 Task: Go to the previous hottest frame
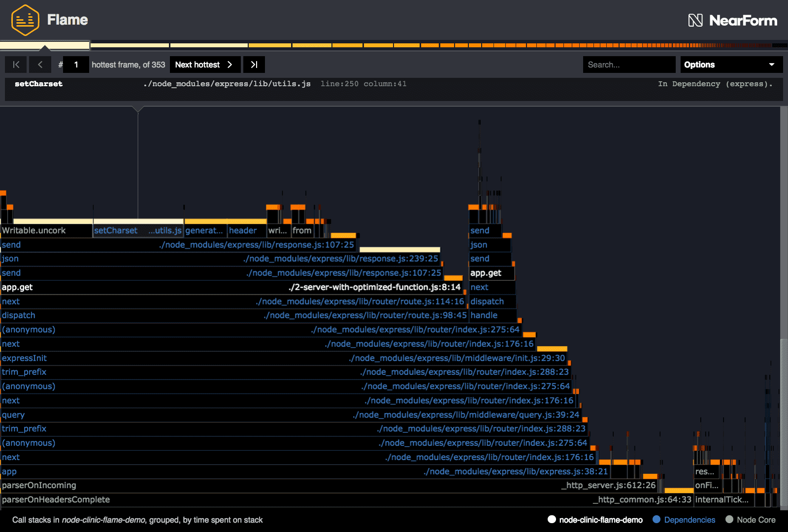click(40, 65)
